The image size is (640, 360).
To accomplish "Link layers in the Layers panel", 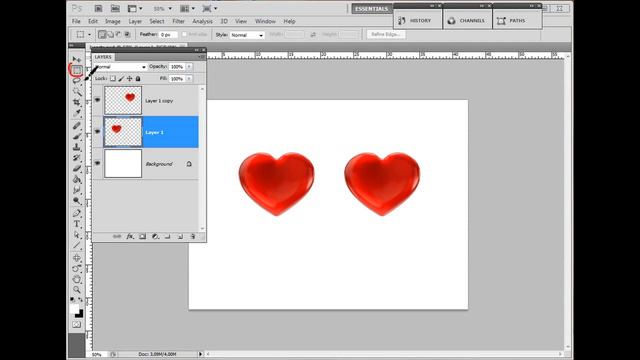I will click(117, 236).
